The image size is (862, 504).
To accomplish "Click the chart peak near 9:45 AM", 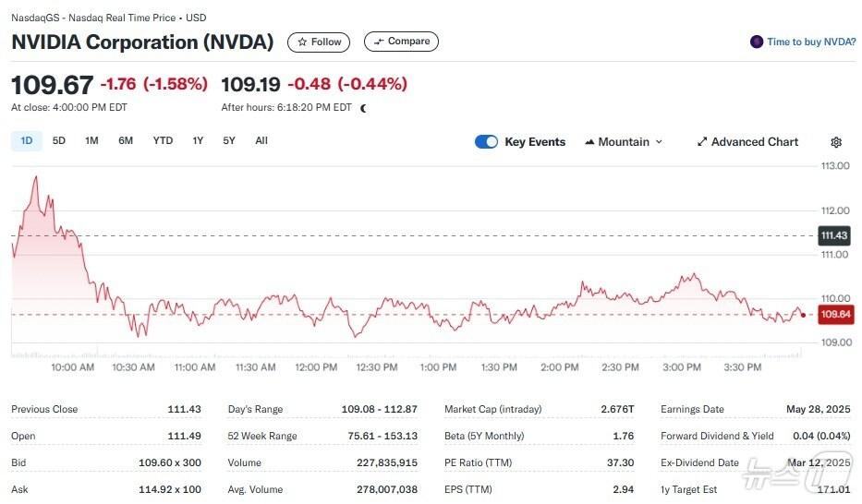I will pos(36,175).
